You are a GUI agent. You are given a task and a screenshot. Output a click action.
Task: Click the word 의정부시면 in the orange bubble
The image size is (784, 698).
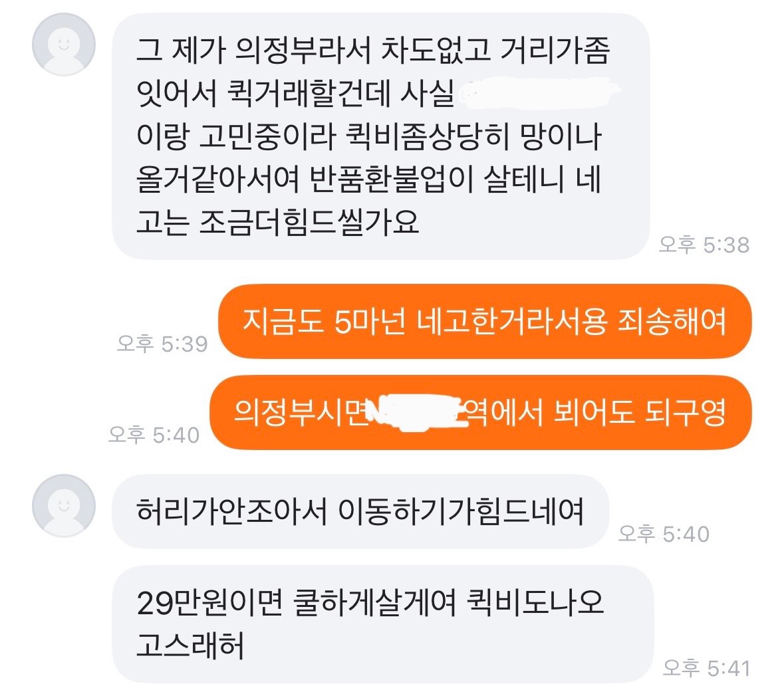pos(301,413)
